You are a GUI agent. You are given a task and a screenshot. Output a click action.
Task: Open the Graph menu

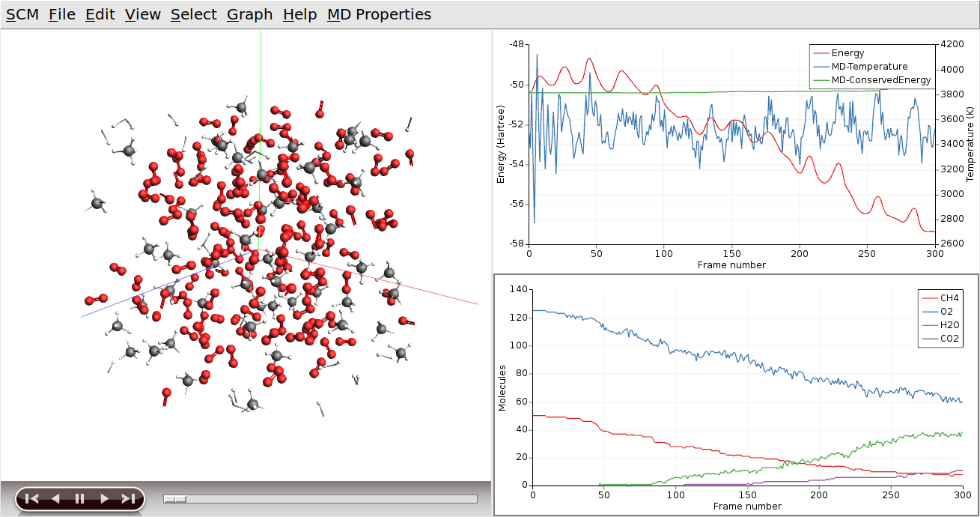click(249, 13)
